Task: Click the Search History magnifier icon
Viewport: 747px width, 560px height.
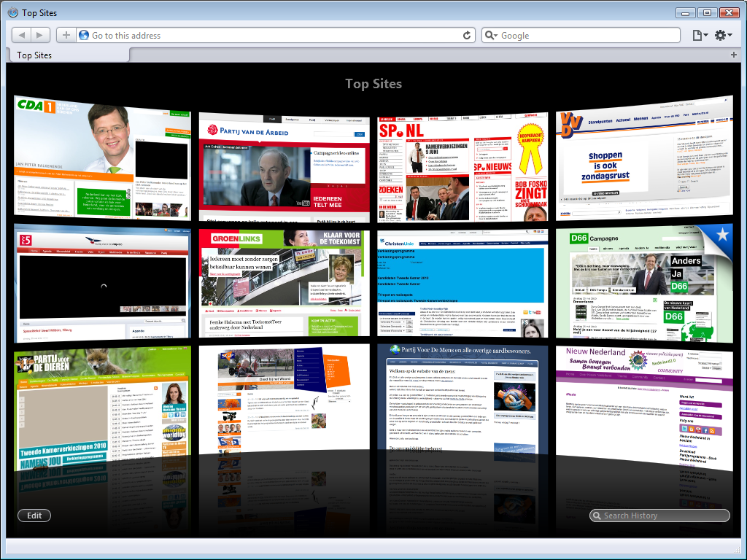Action: [x=597, y=516]
